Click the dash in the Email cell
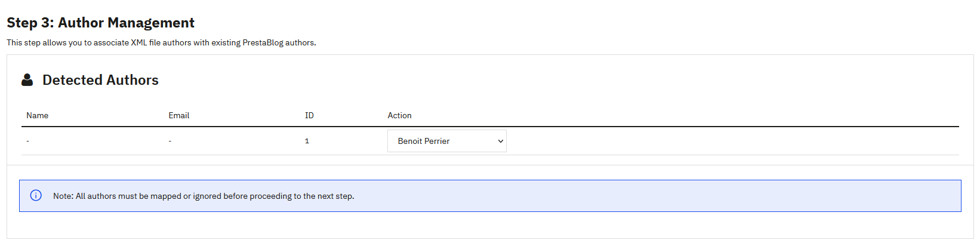The width and height of the screenshot is (980, 246). 170,142
